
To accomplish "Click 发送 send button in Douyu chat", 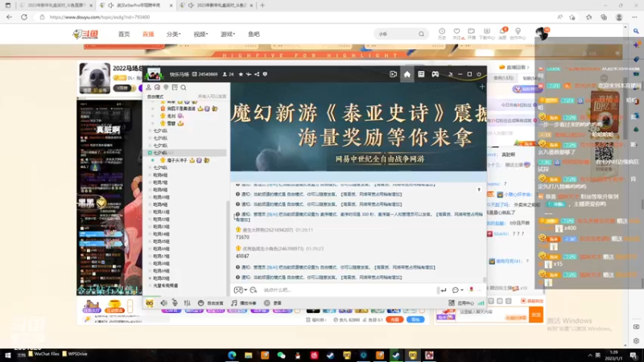I will (x=536, y=315).
